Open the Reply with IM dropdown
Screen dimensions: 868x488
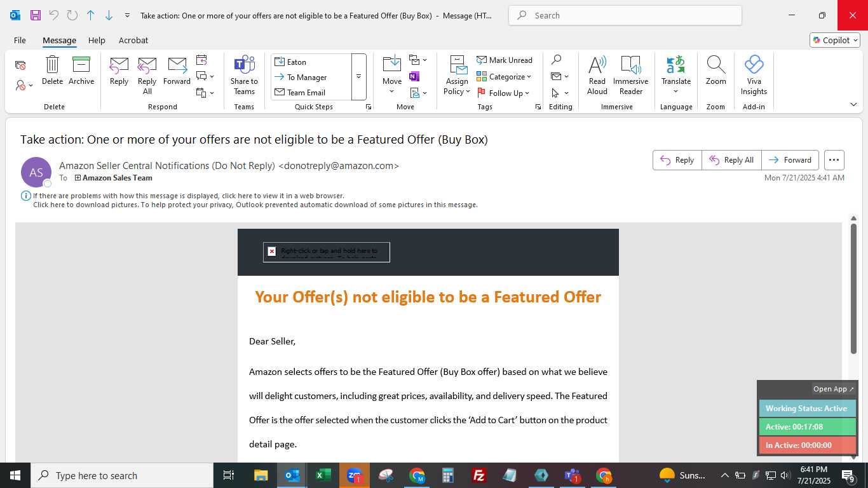pyautogui.click(x=205, y=76)
